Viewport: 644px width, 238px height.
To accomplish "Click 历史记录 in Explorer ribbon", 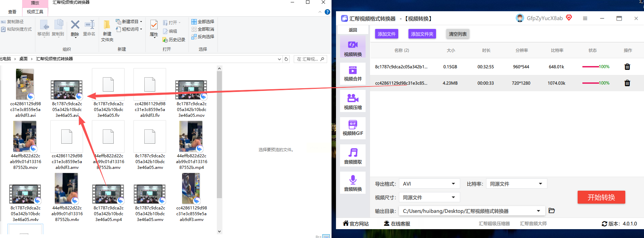I will pyautogui.click(x=174, y=40).
